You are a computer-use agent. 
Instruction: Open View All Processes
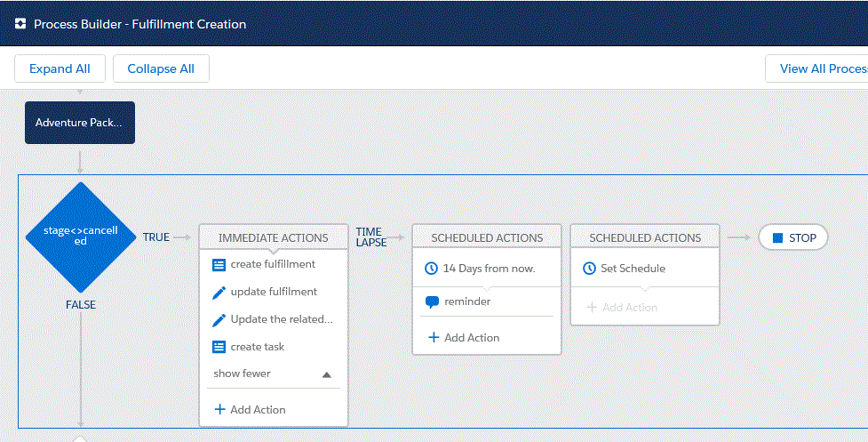tap(817, 68)
